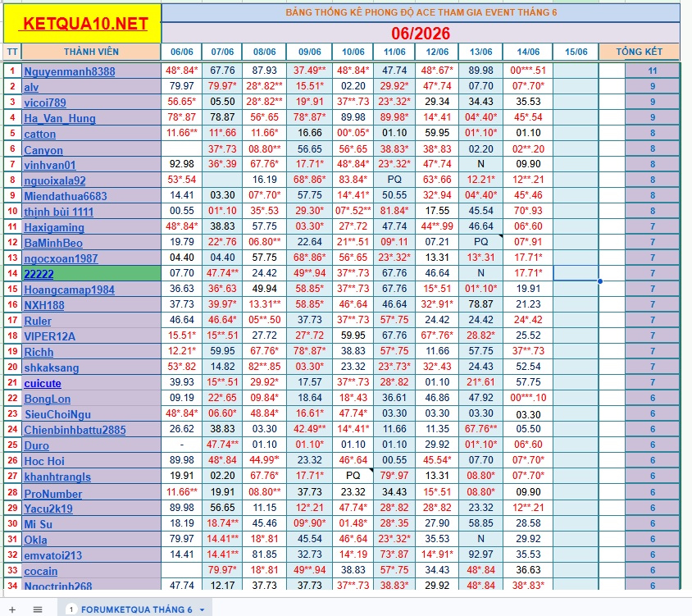Open member link Nguyenmanh8388
The image size is (692, 616).
70,71
